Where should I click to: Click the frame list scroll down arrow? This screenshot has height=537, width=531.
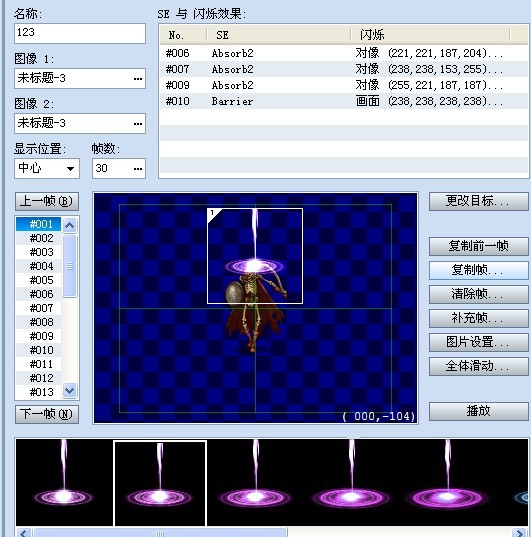70,390
